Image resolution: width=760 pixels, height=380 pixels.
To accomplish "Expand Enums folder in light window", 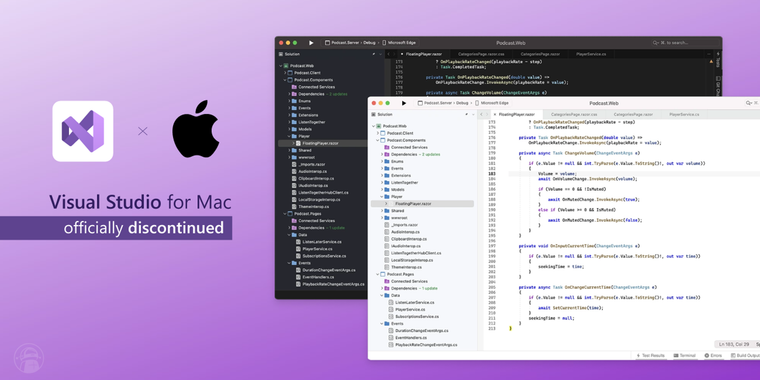I will pos(382,161).
